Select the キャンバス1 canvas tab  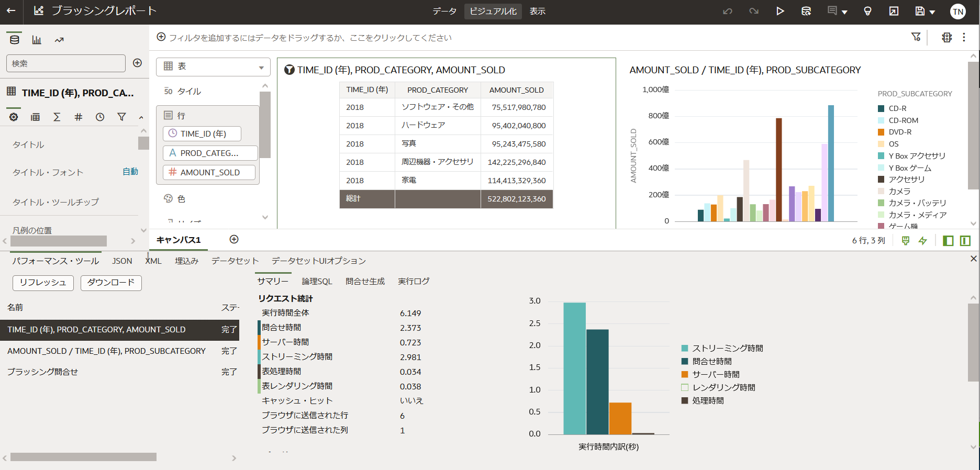[x=179, y=240]
